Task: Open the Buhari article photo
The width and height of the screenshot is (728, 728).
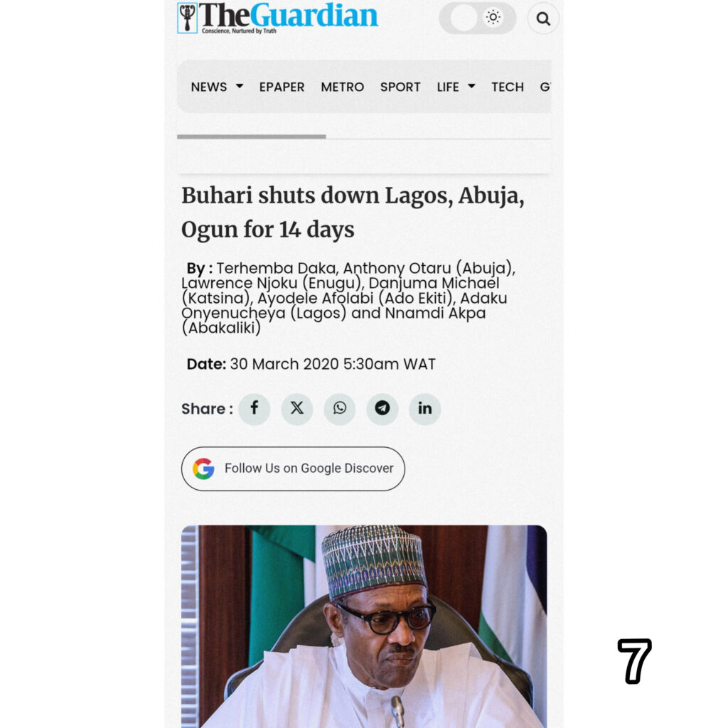Action: click(x=364, y=626)
